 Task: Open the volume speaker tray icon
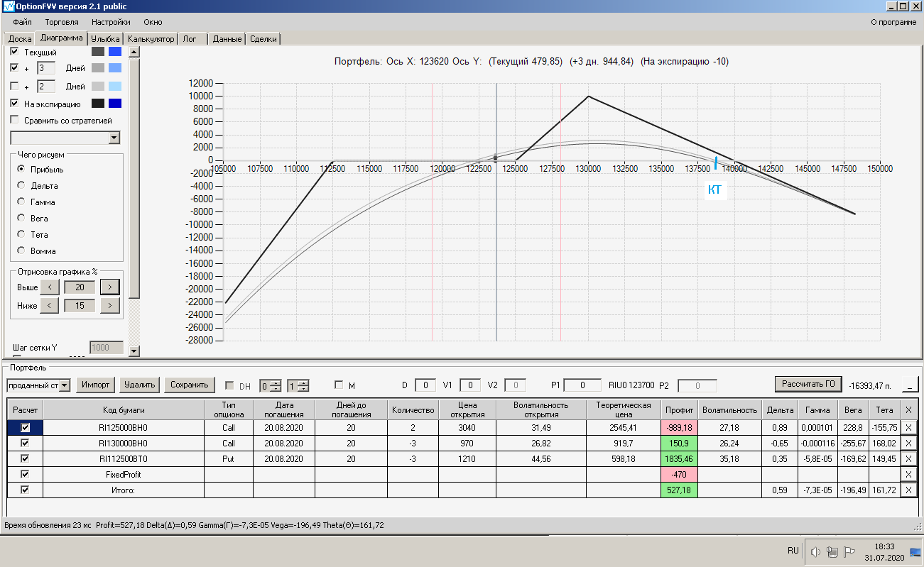point(815,551)
